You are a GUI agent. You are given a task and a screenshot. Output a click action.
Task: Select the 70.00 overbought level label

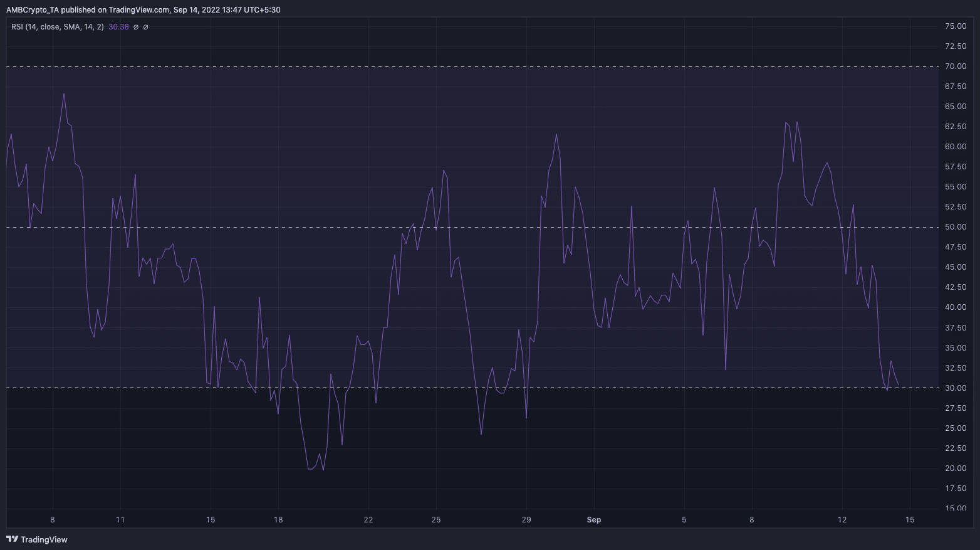click(956, 66)
